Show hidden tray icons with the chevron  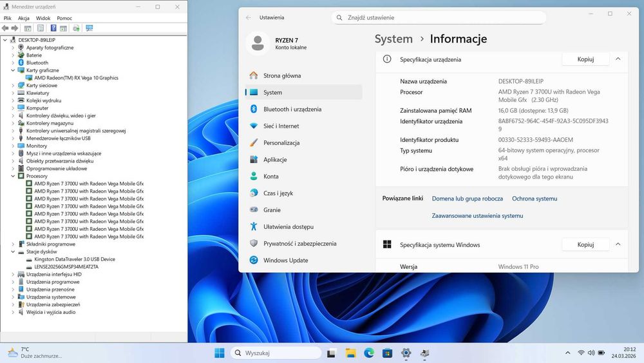[x=567, y=353]
